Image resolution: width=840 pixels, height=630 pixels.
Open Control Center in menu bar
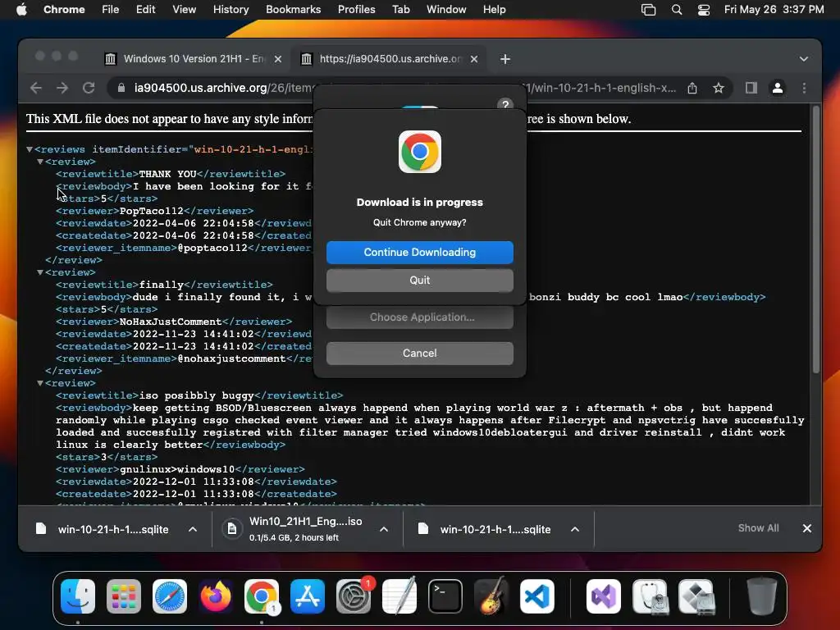coord(703,9)
